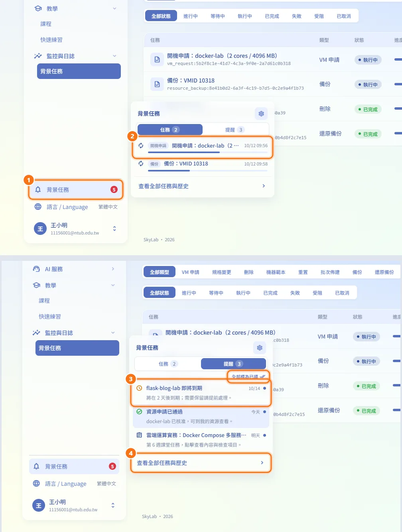This screenshot has width=402, height=532.
Task: Expand the AI 服務 chevron
Action: (113, 269)
